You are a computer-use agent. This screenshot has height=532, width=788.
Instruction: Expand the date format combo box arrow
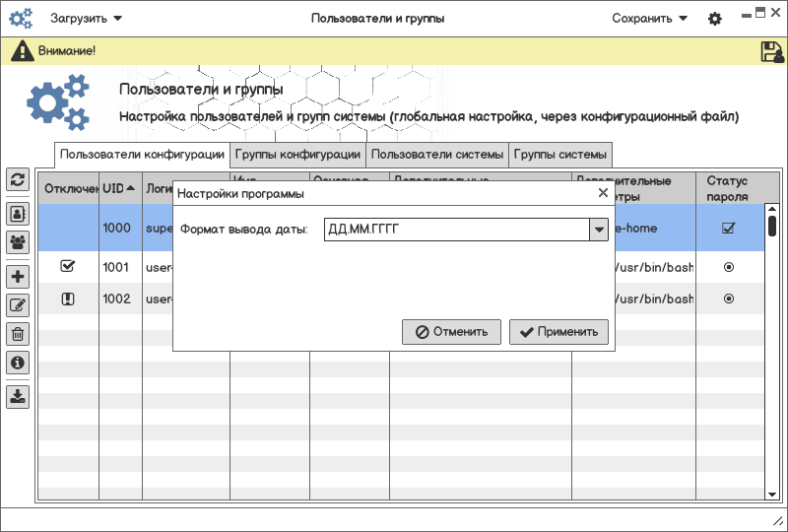(x=599, y=230)
